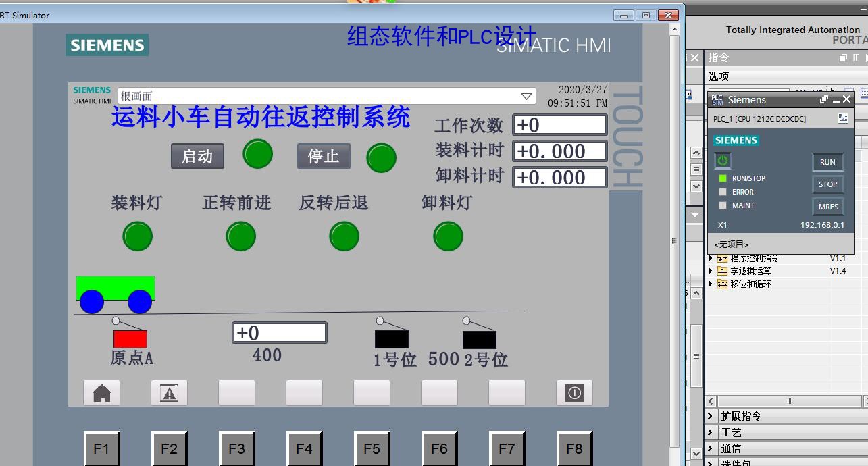Expand the 通信 section
868x466 pixels.
(711, 448)
